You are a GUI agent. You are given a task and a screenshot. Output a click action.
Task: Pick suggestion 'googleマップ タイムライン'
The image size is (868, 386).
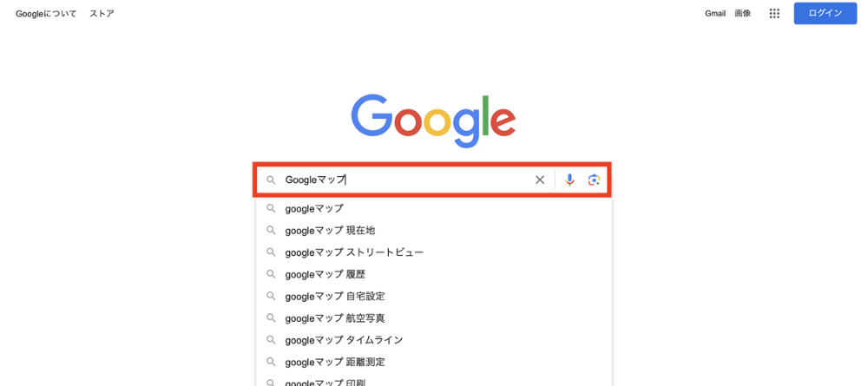[x=344, y=340]
